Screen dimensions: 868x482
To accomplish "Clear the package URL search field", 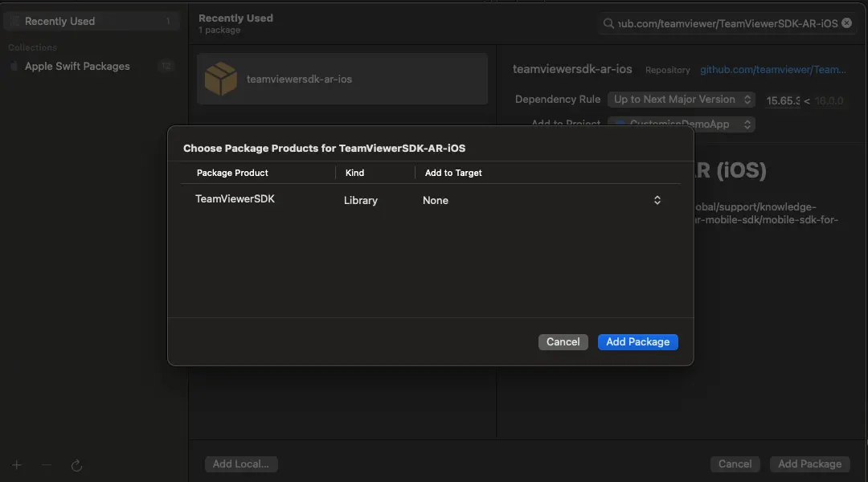I will click(846, 22).
